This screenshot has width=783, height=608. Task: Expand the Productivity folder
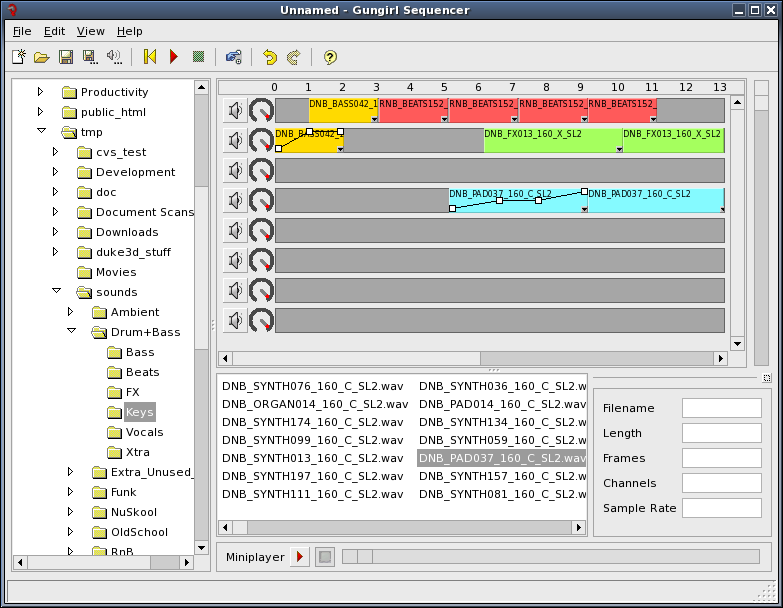coord(41,92)
